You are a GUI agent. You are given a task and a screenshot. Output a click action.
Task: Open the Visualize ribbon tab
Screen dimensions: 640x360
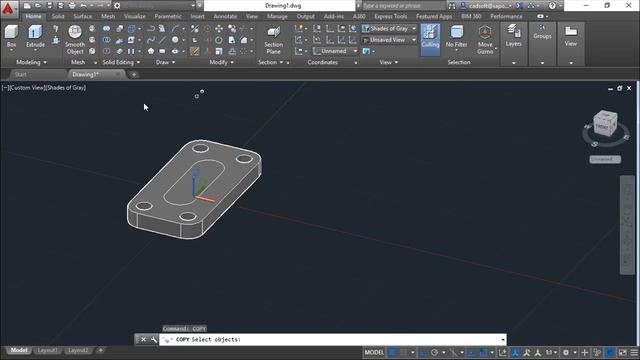135,16
